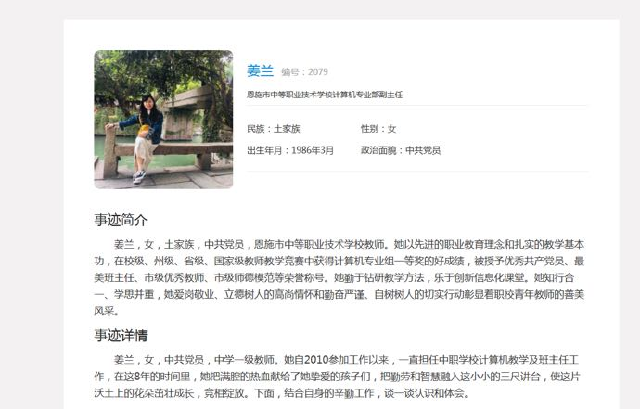Click the 事迹简介 line that begins with 美班主任

tap(334, 278)
